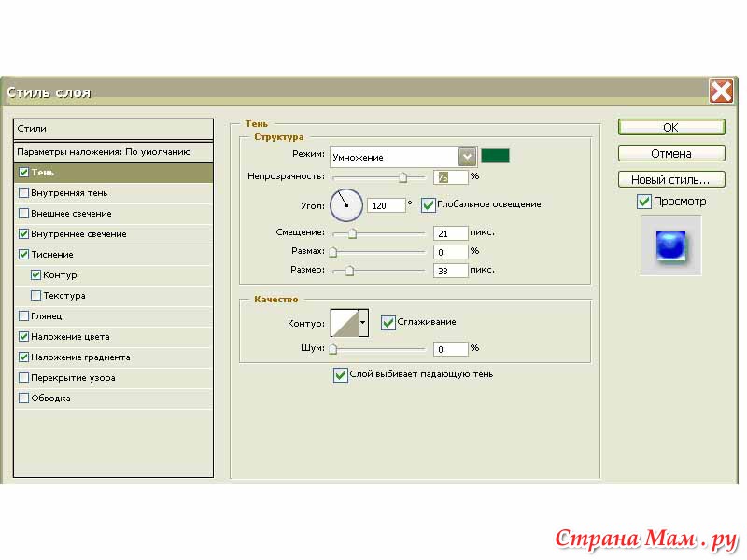Click the Новый стиль... button
Image resolution: width=747 pixels, height=560 pixels.
point(671,179)
